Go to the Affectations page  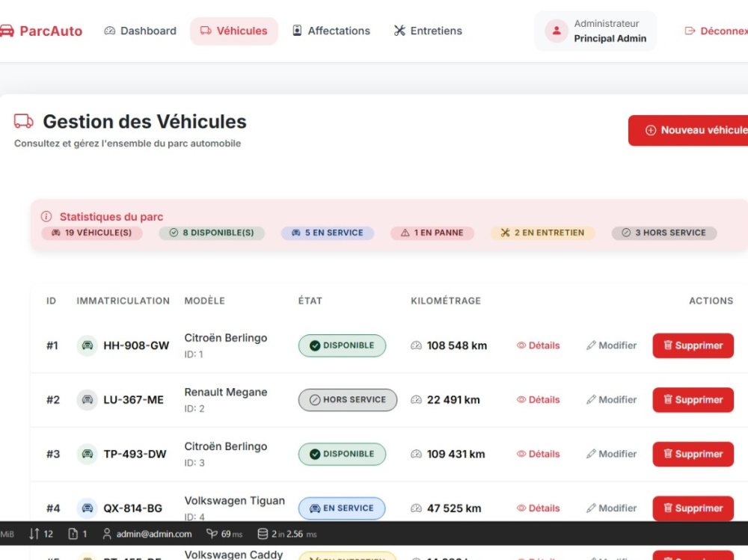tap(331, 31)
